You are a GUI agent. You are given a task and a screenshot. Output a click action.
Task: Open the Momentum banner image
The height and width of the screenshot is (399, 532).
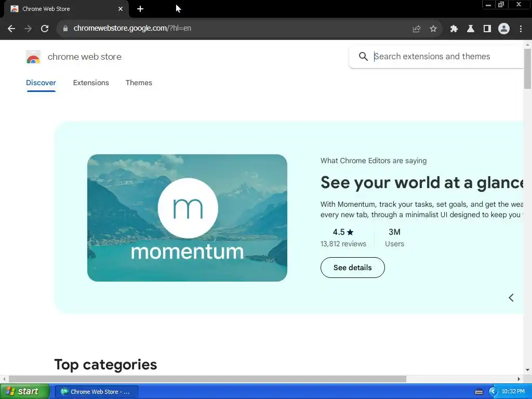[187, 218]
